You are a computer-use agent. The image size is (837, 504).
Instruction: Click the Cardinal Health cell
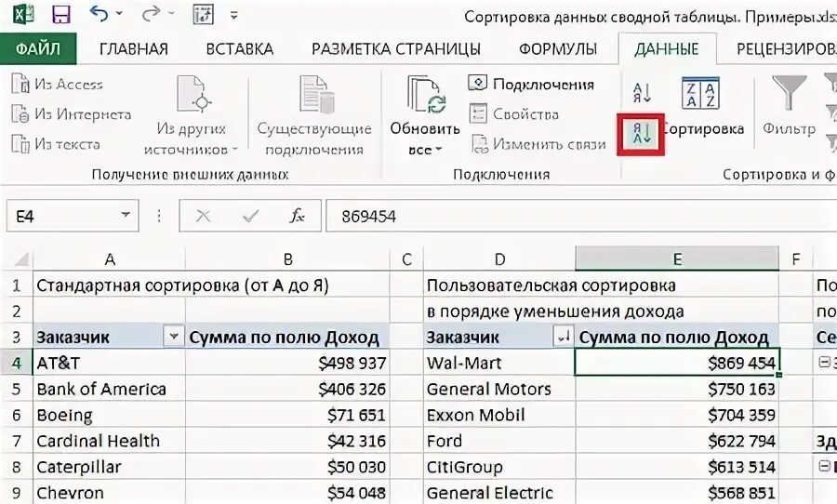[x=110, y=441]
